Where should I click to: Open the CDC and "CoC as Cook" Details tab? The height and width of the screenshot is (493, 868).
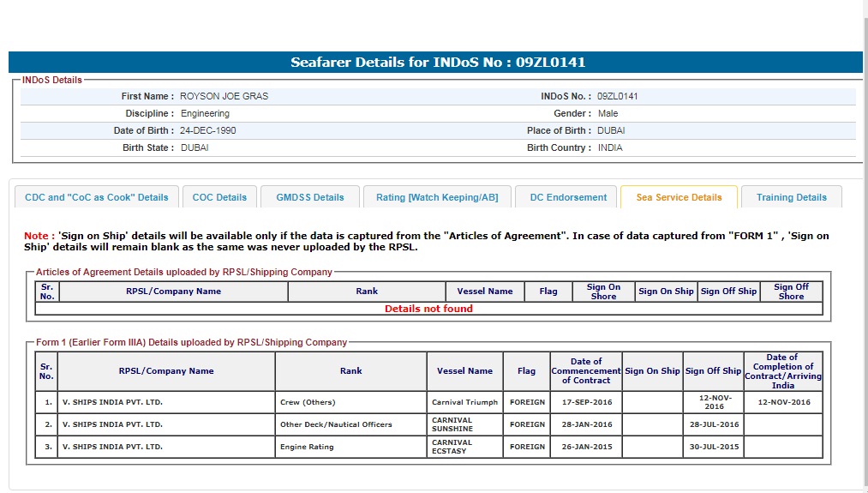pyautogui.click(x=97, y=197)
